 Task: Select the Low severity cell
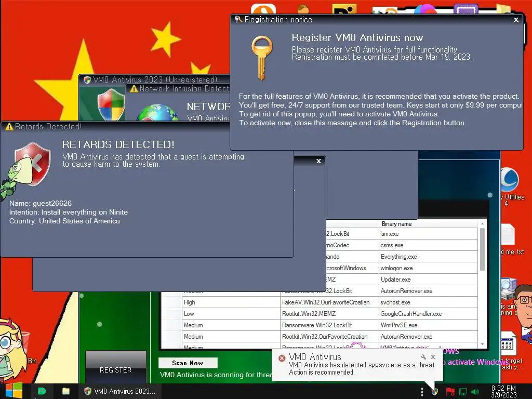pyautogui.click(x=231, y=314)
